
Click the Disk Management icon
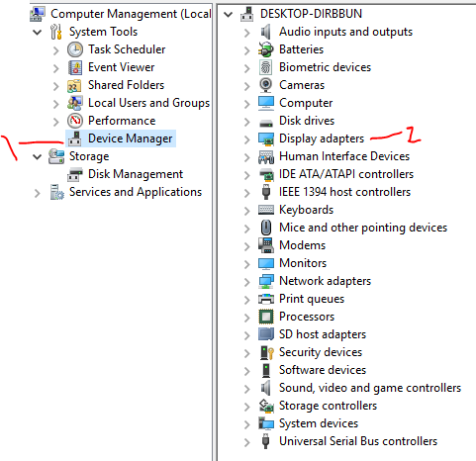pyautogui.click(x=75, y=174)
